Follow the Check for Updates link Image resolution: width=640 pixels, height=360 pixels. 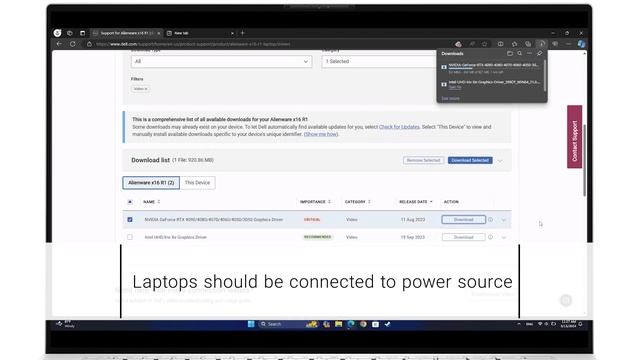click(399, 127)
